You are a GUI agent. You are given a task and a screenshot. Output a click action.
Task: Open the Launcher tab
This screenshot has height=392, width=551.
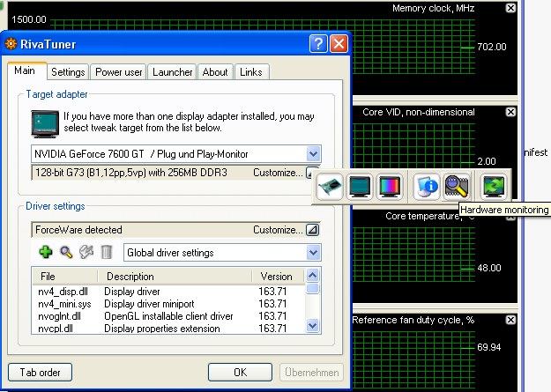click(x=172, y=72)
